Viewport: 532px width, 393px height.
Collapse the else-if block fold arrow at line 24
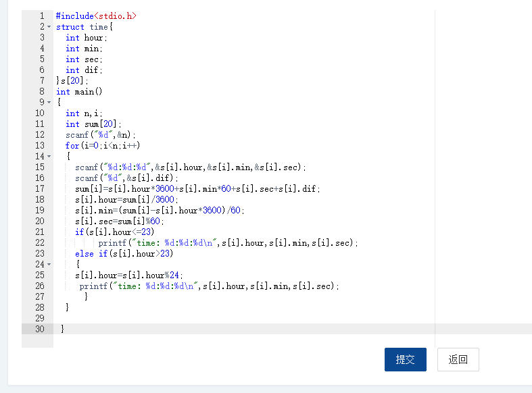click(49, 264)
